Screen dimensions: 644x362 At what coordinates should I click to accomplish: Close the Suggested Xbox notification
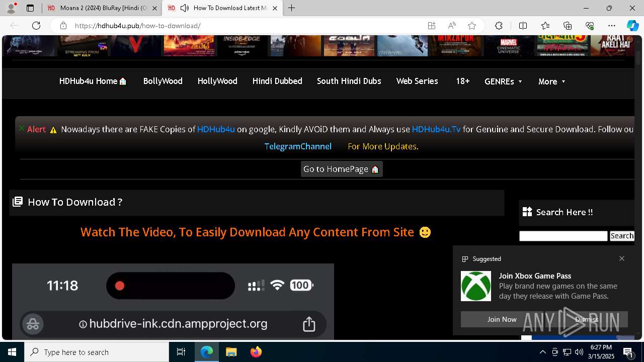(622, 258)
